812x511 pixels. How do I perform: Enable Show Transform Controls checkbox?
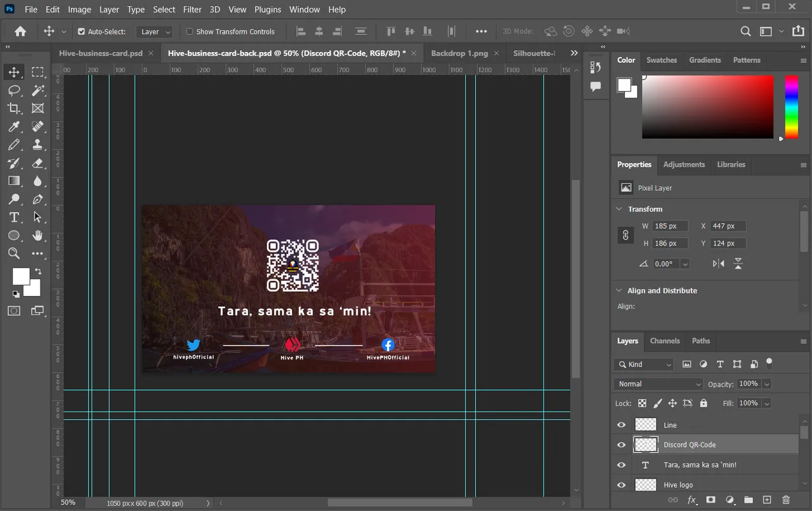point(190,31)
